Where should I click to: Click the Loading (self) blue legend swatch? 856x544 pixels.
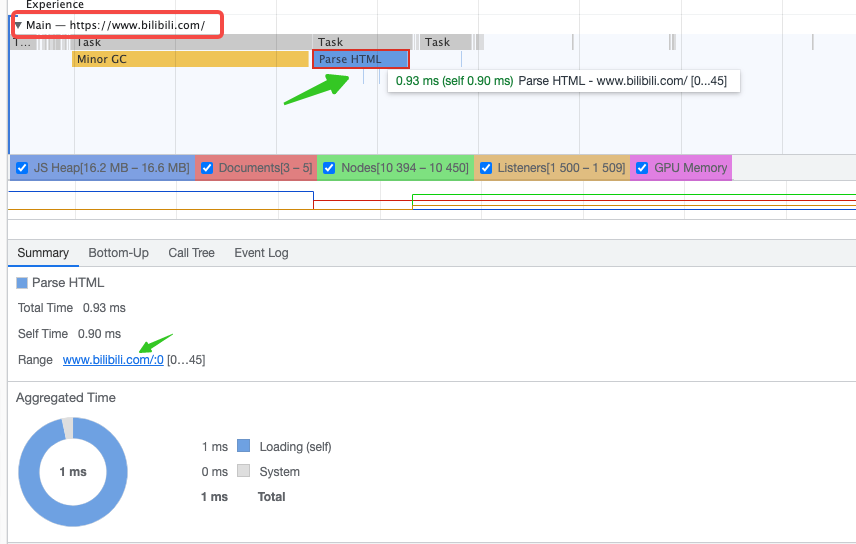pos(243,446)
